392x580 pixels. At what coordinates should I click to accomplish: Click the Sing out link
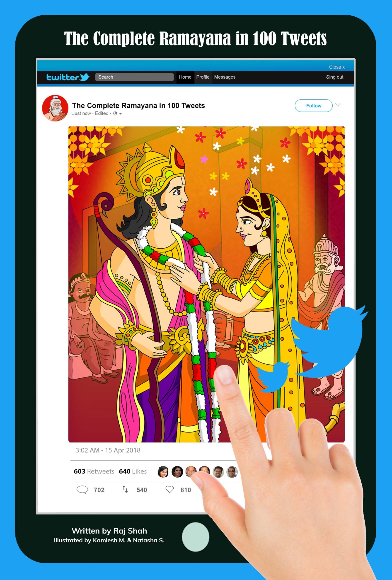click(335, 77)
